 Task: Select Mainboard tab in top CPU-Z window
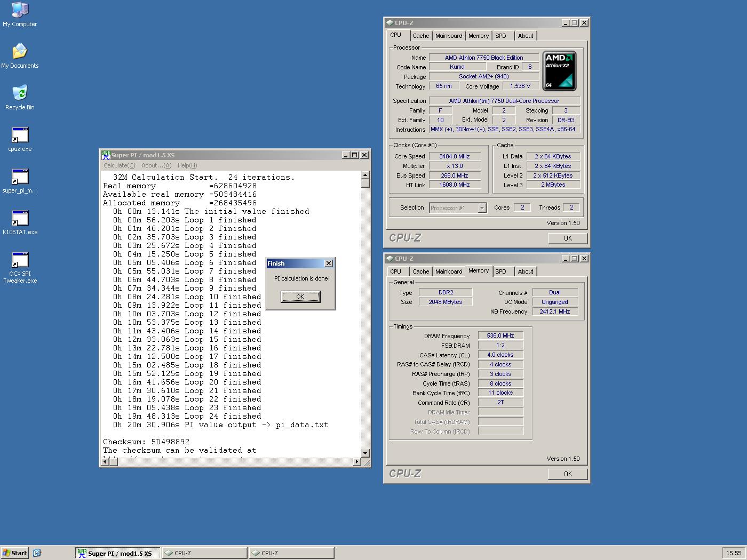click(449, 36)
